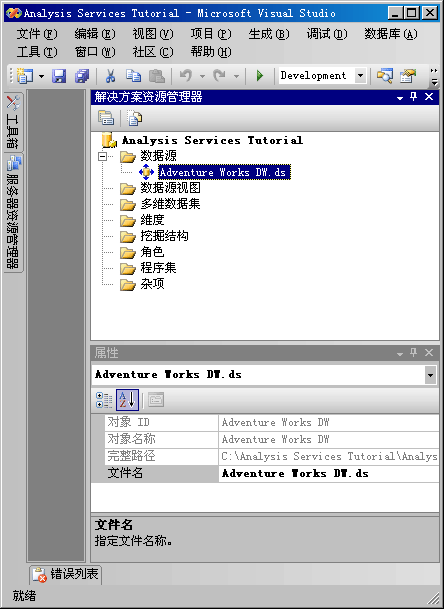
Task: Click the Copy toolbar icon
Action: (x=133, y=76)
